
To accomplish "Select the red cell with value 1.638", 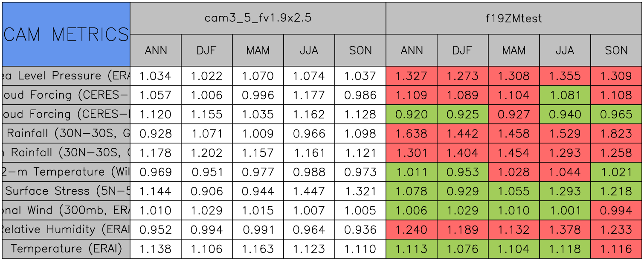I will point(412,134).
